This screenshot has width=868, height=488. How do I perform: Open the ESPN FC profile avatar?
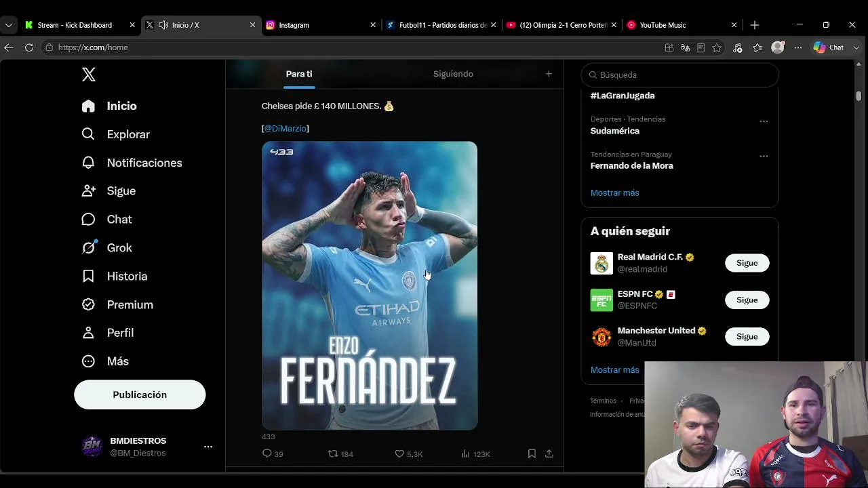tap(601, 300)
